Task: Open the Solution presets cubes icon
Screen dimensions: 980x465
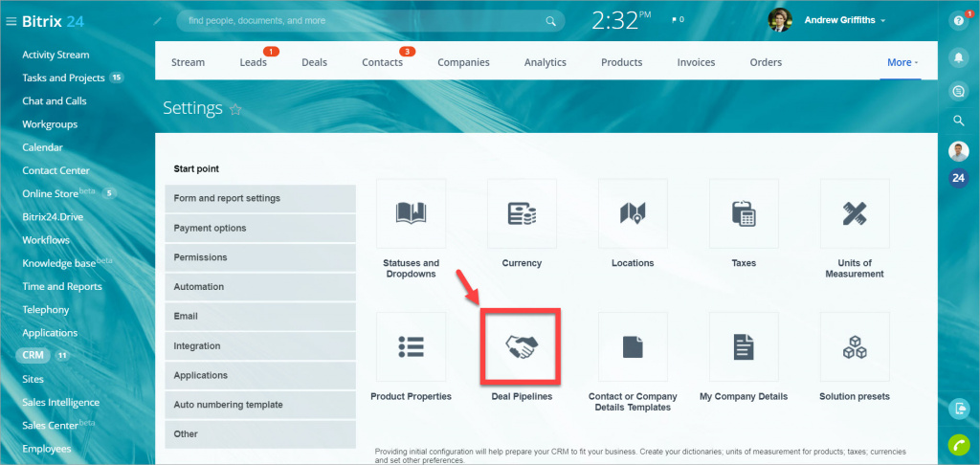Action: 855,347
